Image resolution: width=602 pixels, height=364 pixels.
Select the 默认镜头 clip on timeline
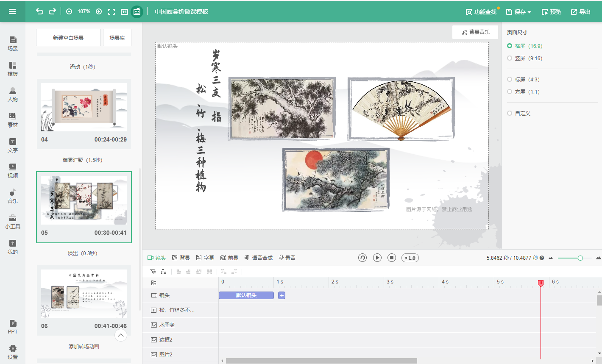pos(246,295)
